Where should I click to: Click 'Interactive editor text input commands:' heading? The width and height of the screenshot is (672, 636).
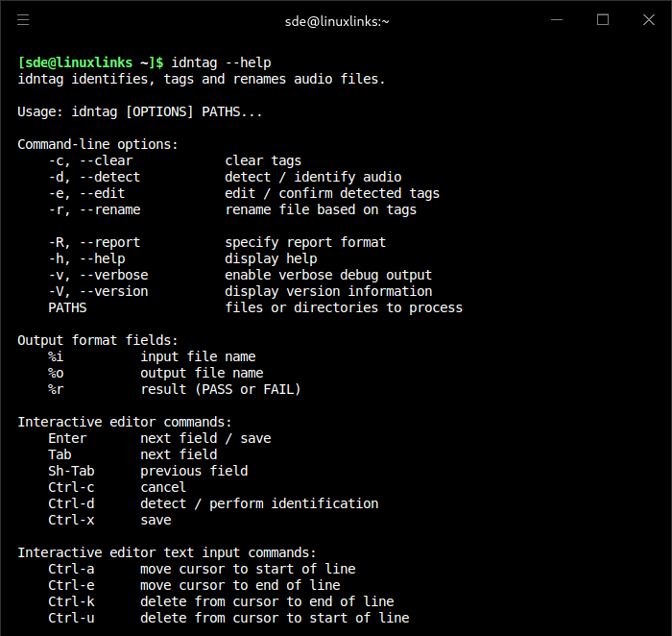tap(167, 552)
